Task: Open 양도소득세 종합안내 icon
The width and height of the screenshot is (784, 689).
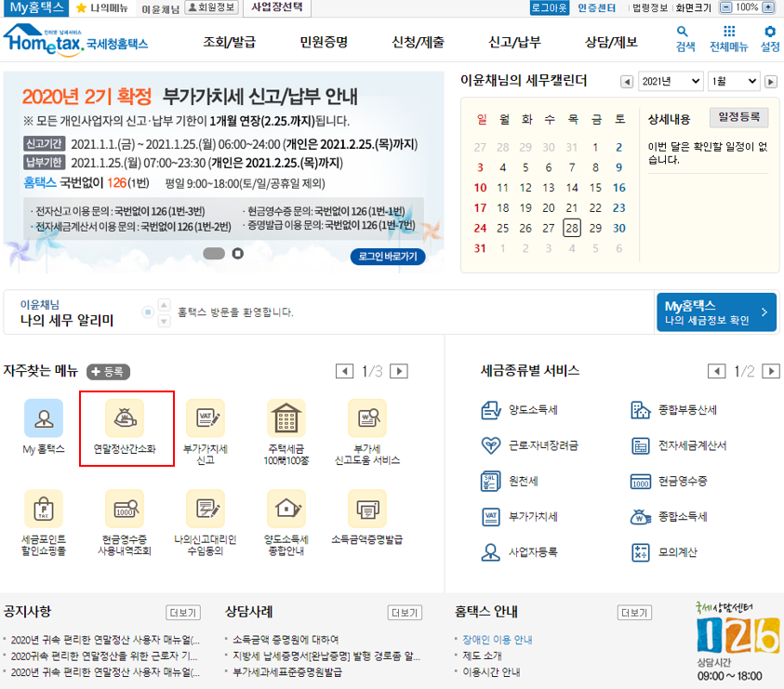Action: tap(286, 509)
